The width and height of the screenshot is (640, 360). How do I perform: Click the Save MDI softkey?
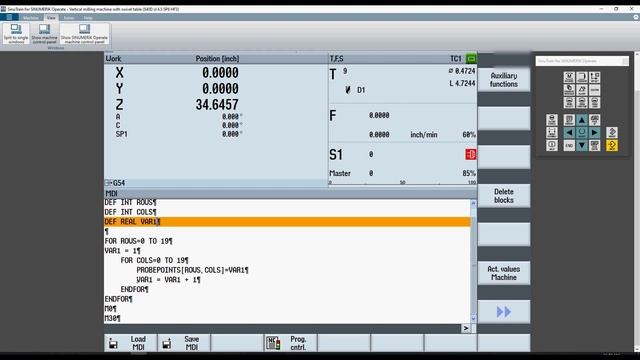pyautogui.click(x=184, y=343)
